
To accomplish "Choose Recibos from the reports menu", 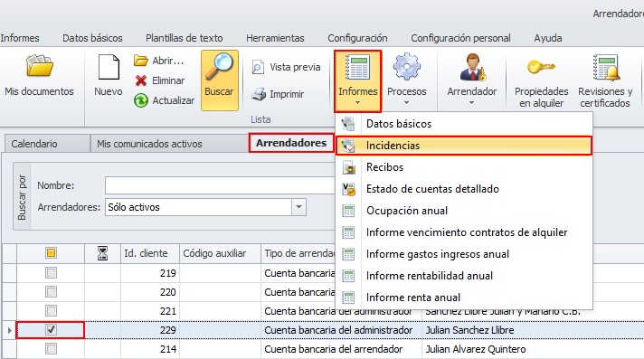I will tap(464, 167).
